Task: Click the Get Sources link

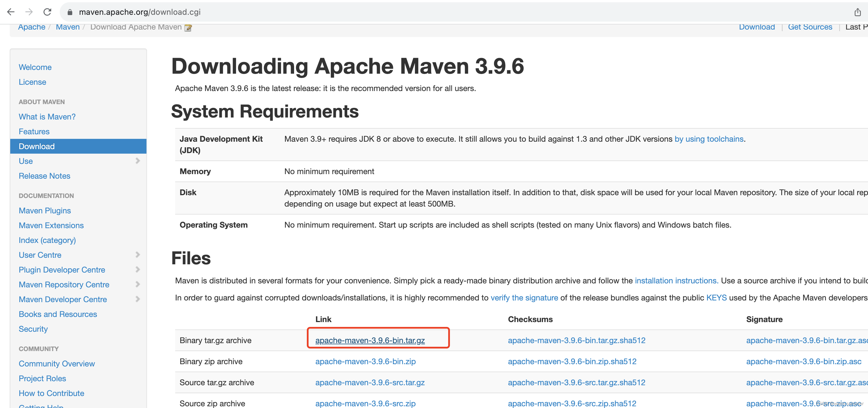Action: click(810, 27)
